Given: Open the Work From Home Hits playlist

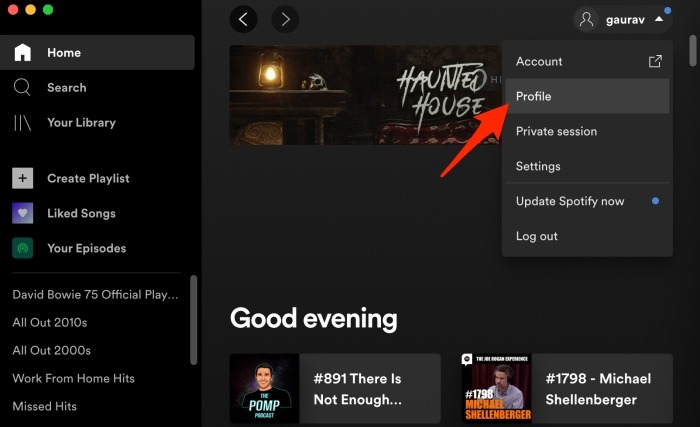Looking at the screenshot, I should click(x=73, y=378).
